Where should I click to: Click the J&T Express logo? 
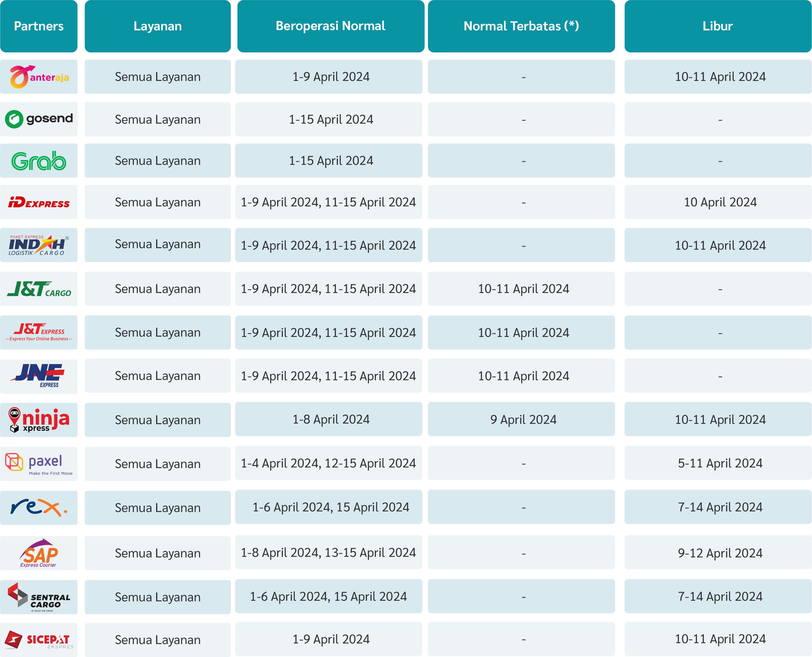38,332
